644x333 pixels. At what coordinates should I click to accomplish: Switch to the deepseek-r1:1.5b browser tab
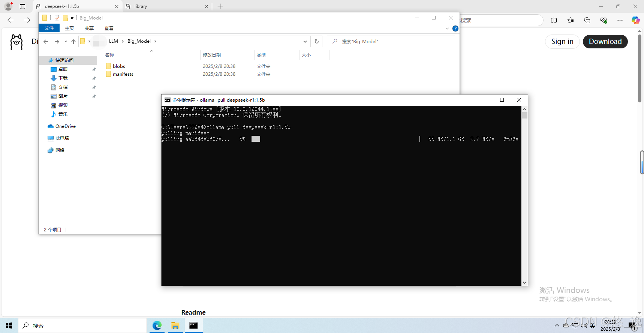78,6
